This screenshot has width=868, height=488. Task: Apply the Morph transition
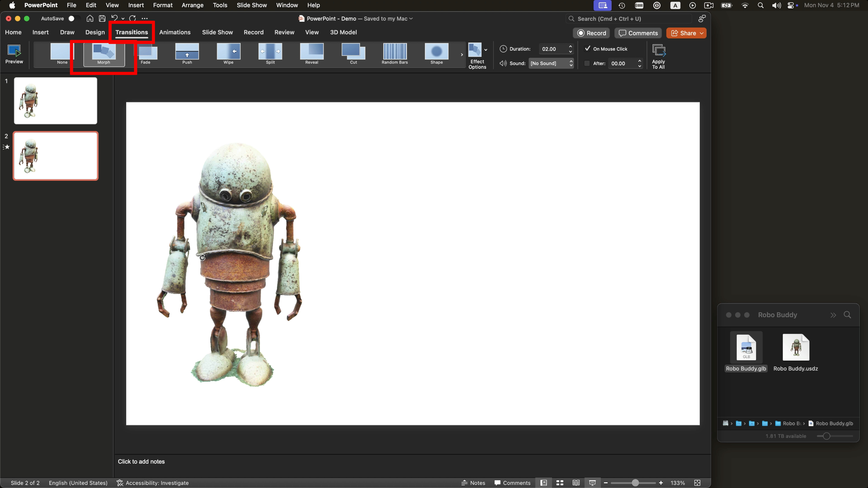pyautogui.click(x=103, y=54)
